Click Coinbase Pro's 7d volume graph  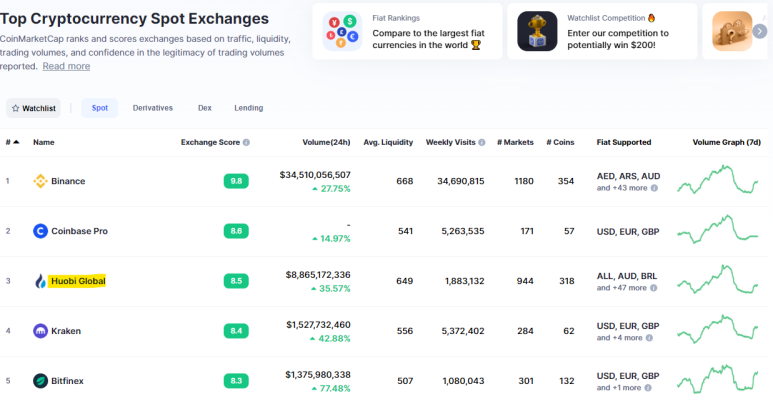pyautogui.click(x=718, y=229)
